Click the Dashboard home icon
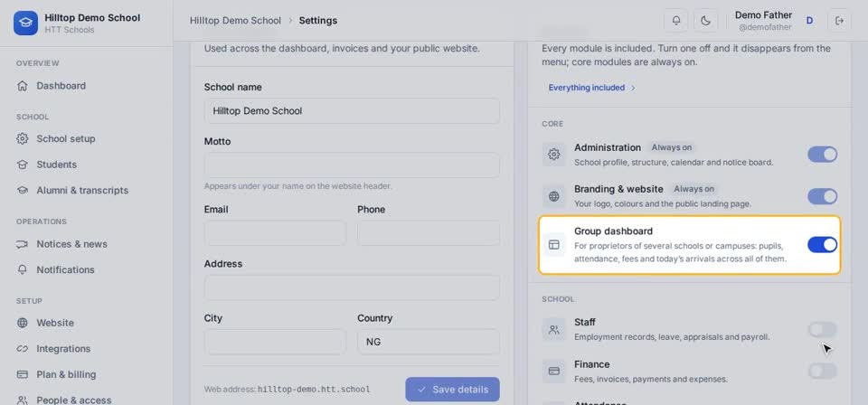Viewport: 868px width, 405px height. (22, 86)
